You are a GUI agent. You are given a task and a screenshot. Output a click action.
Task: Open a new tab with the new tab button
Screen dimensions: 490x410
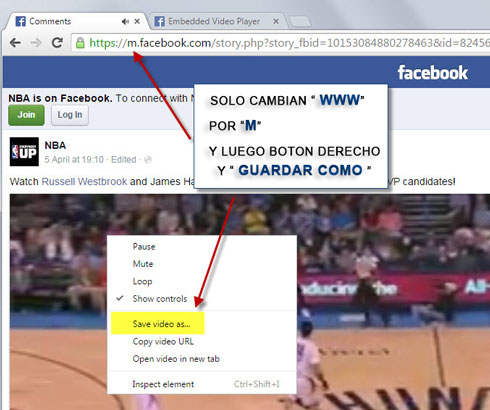(x=300, y=21)
